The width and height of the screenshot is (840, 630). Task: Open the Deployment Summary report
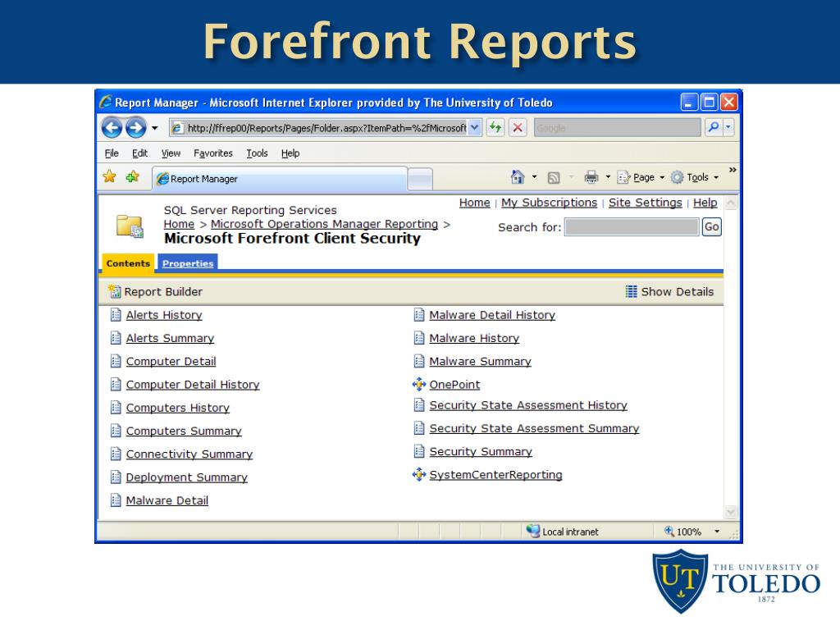186,477
